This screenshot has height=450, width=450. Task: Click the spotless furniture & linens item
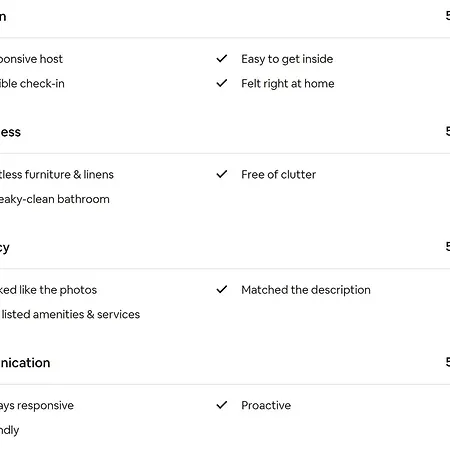point(57,174)
